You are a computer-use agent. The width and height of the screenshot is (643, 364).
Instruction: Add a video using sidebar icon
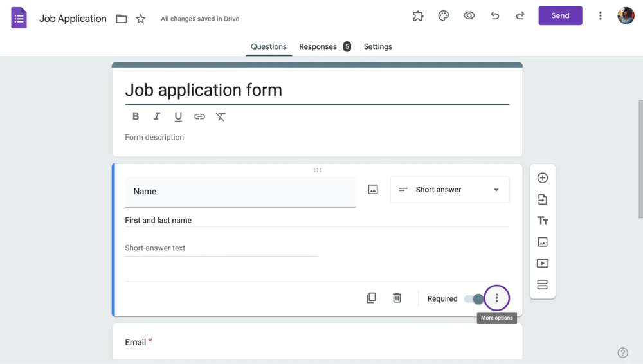point(542,263)
